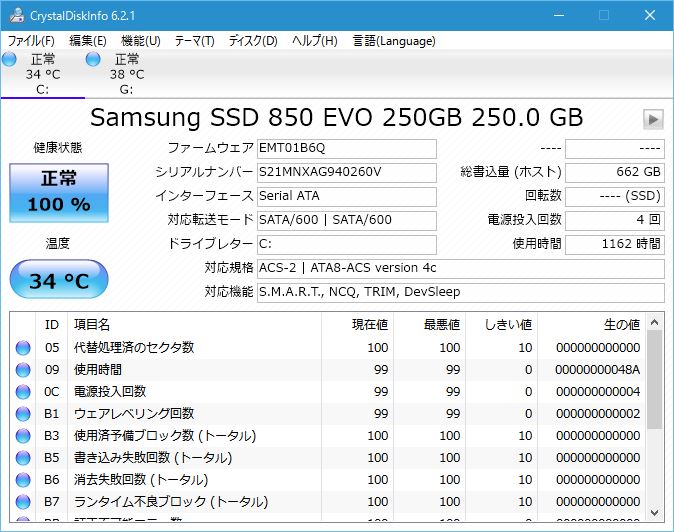Screen dimensions: 674x532
Task: Open the テーマ(T) menu
Action: (x=194, y=41)
